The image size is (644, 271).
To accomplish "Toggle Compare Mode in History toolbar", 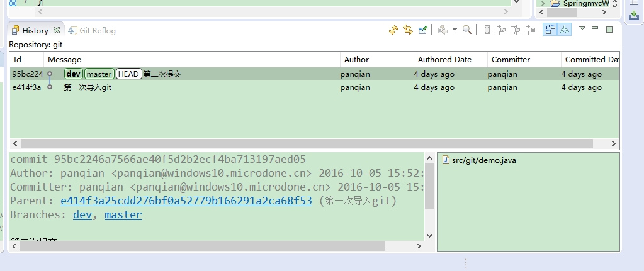I will [x=550, y=30].
